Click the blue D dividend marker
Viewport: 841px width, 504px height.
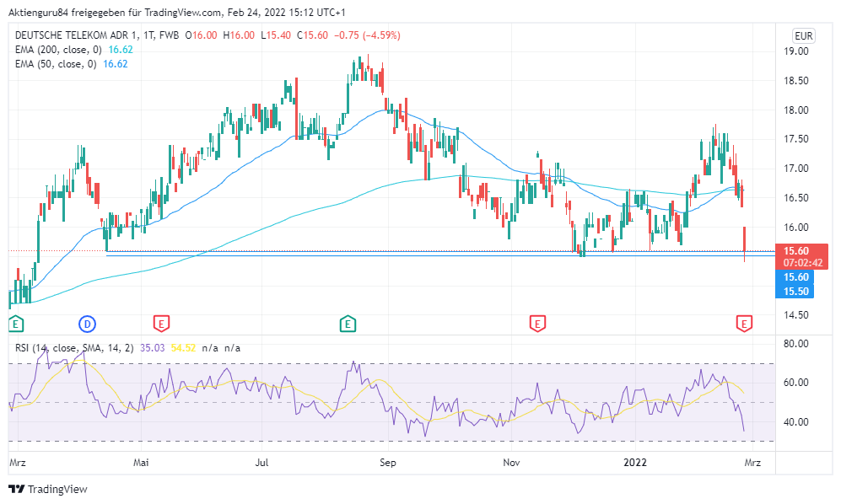click(x=87, y=324)
